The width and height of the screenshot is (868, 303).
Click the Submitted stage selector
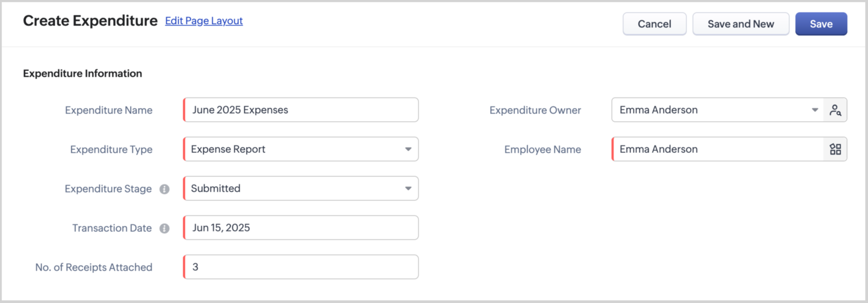(294, 188)
